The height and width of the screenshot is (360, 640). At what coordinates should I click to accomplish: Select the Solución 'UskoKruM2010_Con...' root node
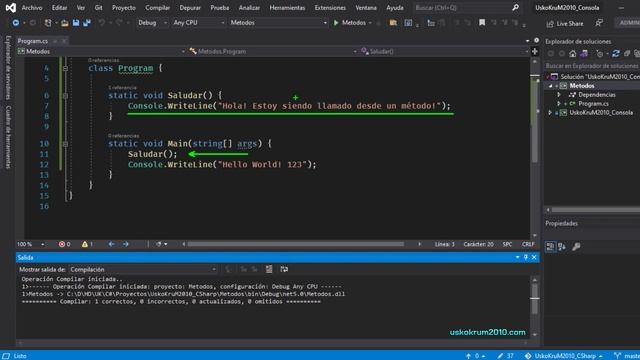pyautogui.click(x=596, y=77)
